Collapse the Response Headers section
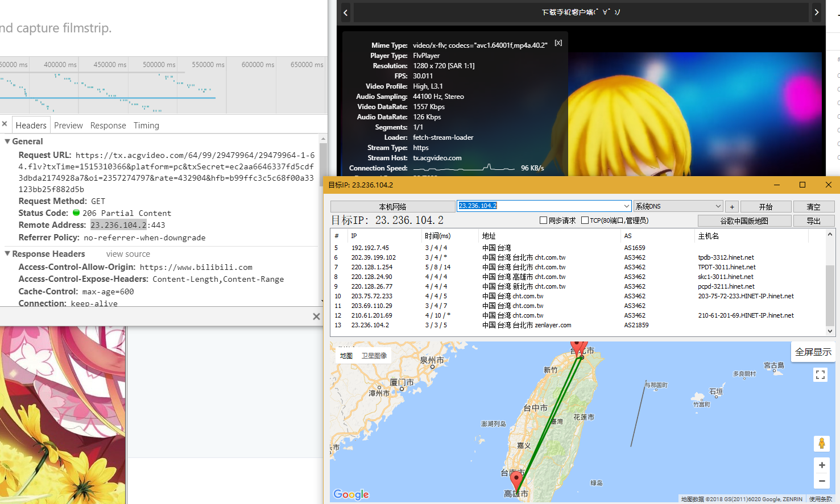The height and width of the screenshot is (504, 840). [x=7, y=254]
